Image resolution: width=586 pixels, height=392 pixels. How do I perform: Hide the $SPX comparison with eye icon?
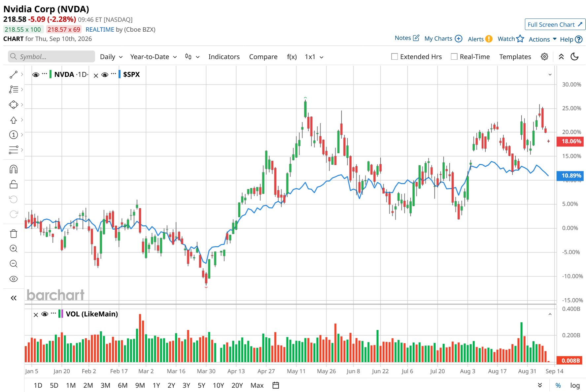pyautogui.click(x=105, y=75)
